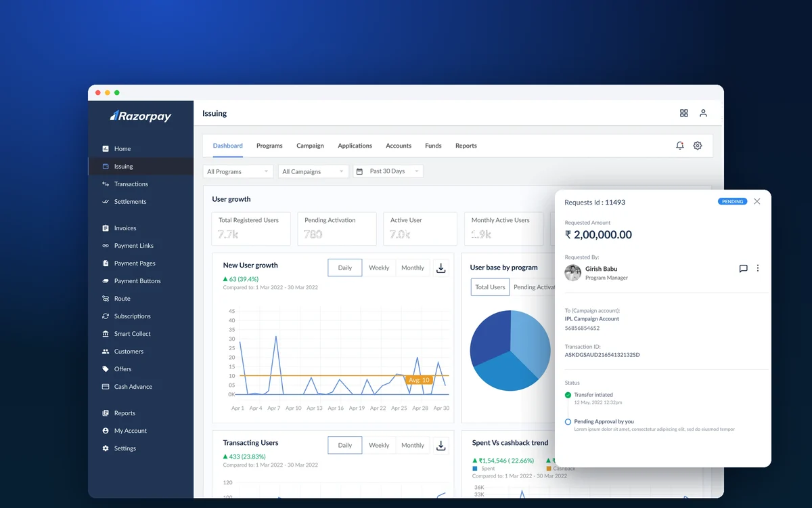Screen dimensions: 812x508
Task: Open the Smart Collect bank icon
Action: (x=106, y=334)
